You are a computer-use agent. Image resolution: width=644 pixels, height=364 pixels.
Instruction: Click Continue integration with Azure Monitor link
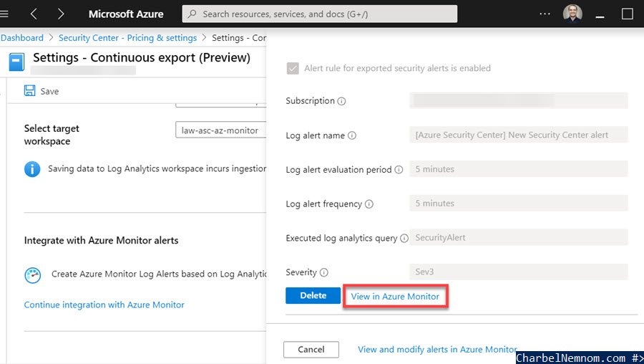click(x=104, y=305)
